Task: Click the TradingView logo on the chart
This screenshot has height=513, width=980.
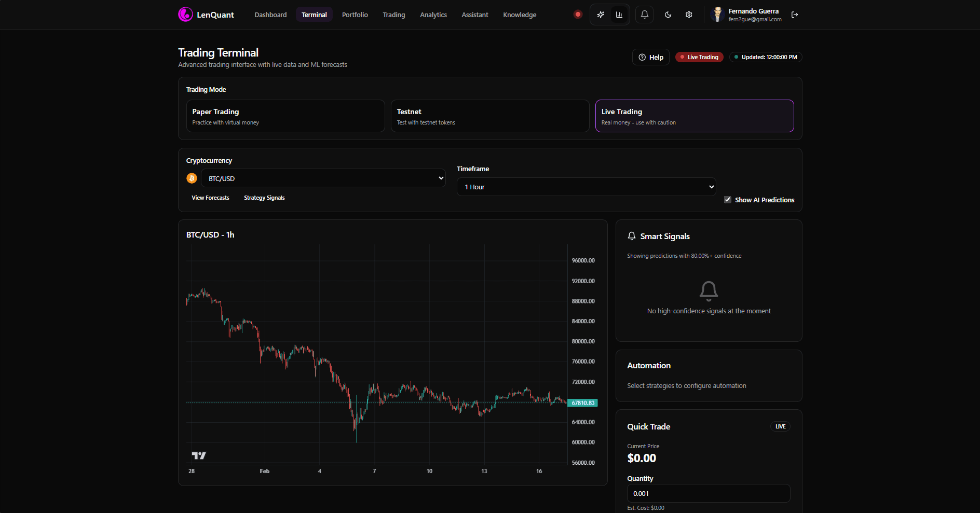Action: click(198, 456)
